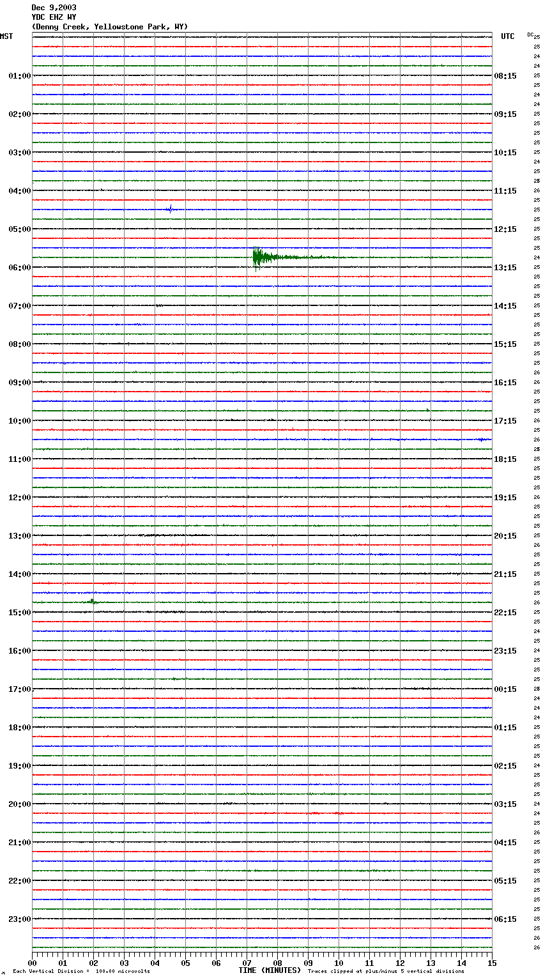Click the minute tick label "07" on the bottom axis
The width and height of the screenshot is (543, 980).
tap(247, 963)
